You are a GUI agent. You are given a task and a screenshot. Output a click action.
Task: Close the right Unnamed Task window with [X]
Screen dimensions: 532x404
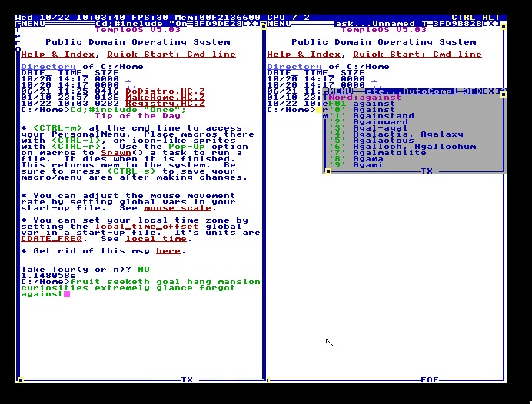coord(491,24)
